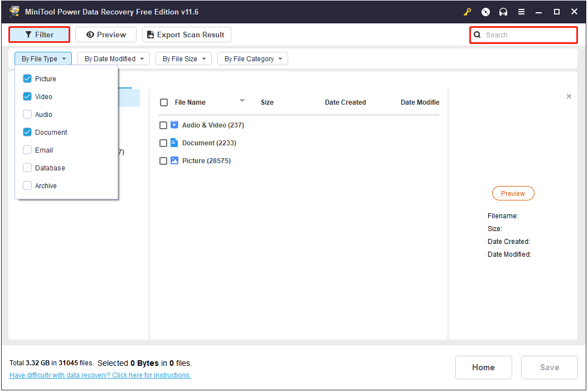This screenshot has width=588, height=392.
Task: Click the Preview toolbar button
Action: click(x=106, y=35)
